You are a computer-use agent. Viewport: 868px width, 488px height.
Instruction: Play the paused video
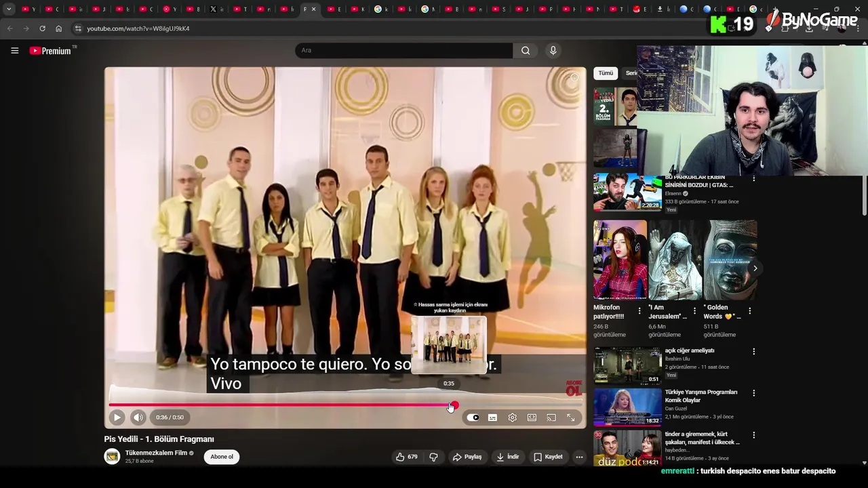[117, 418]
